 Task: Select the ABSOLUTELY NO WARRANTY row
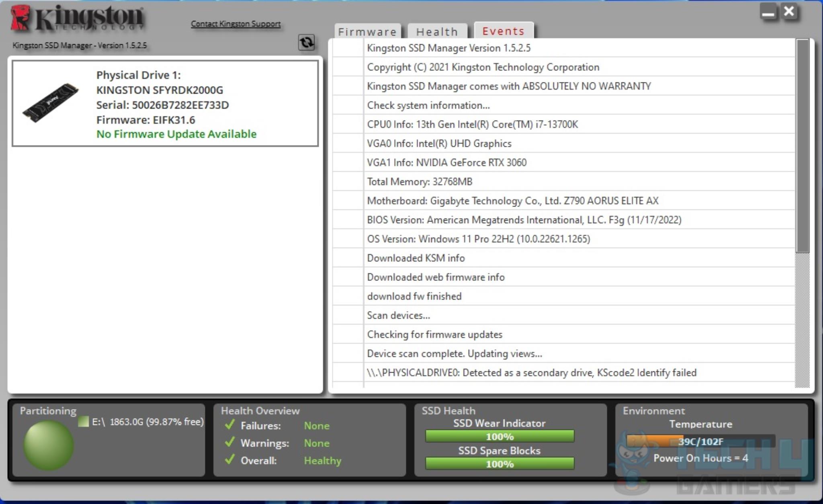click(563, 86)
